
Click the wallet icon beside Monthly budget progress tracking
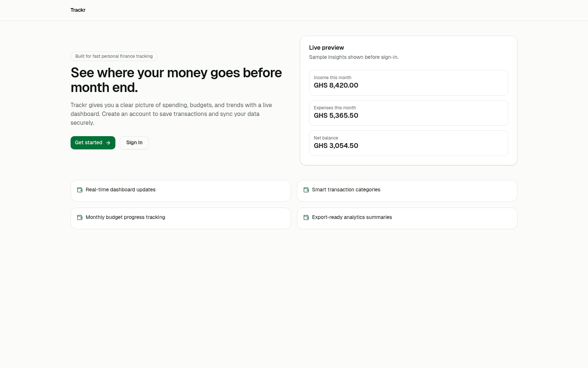(80, 217)
